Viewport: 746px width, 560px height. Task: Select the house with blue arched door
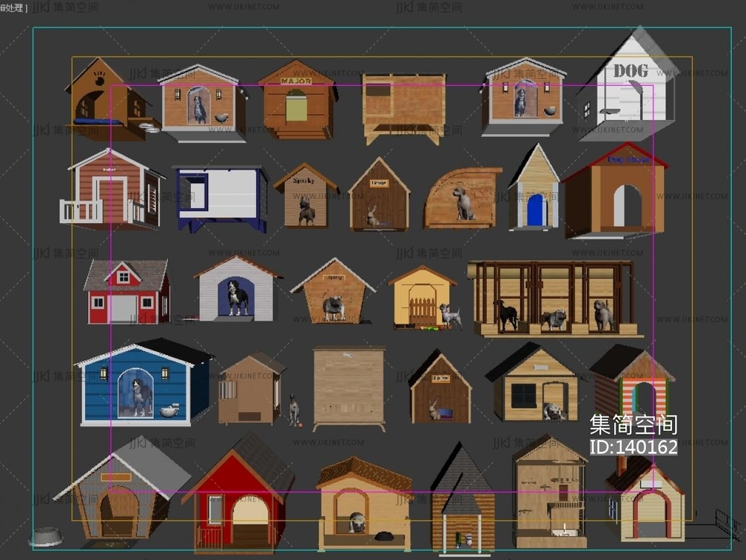[x=535, y=189]
